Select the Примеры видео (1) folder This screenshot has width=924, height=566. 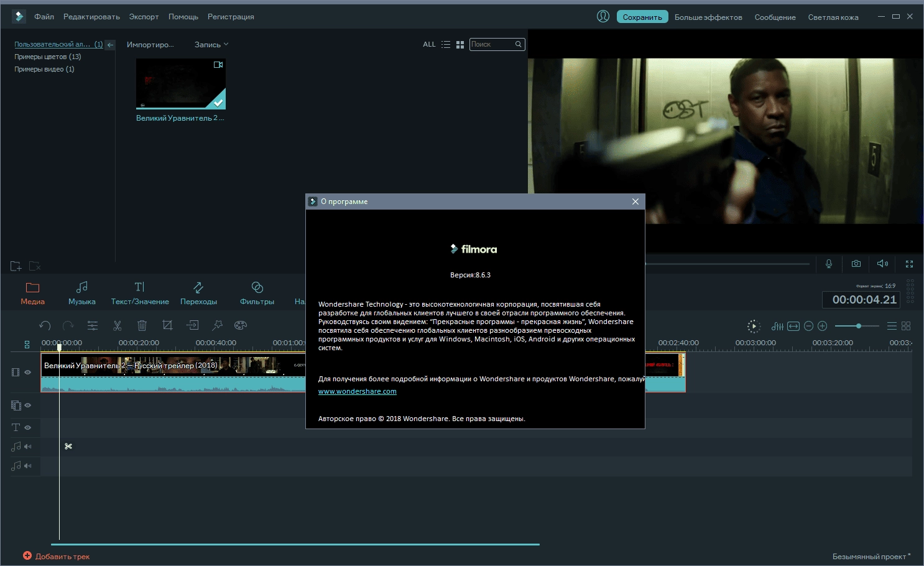pos(44,69)
